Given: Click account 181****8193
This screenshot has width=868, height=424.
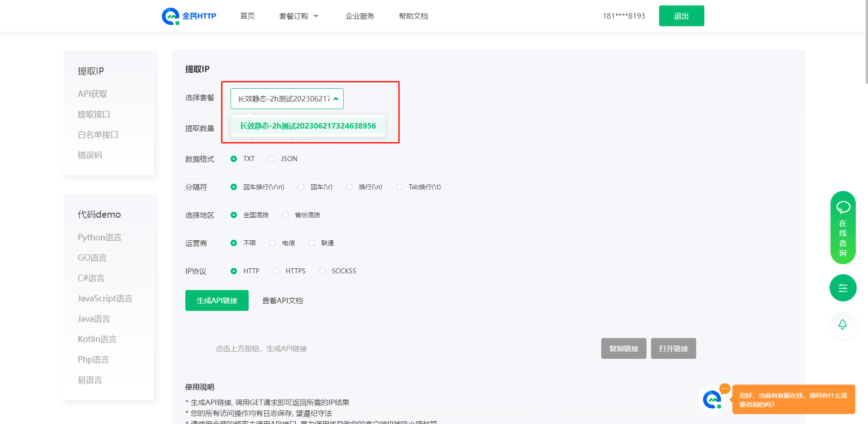Looking at the screenshot, I should (624, 16).
